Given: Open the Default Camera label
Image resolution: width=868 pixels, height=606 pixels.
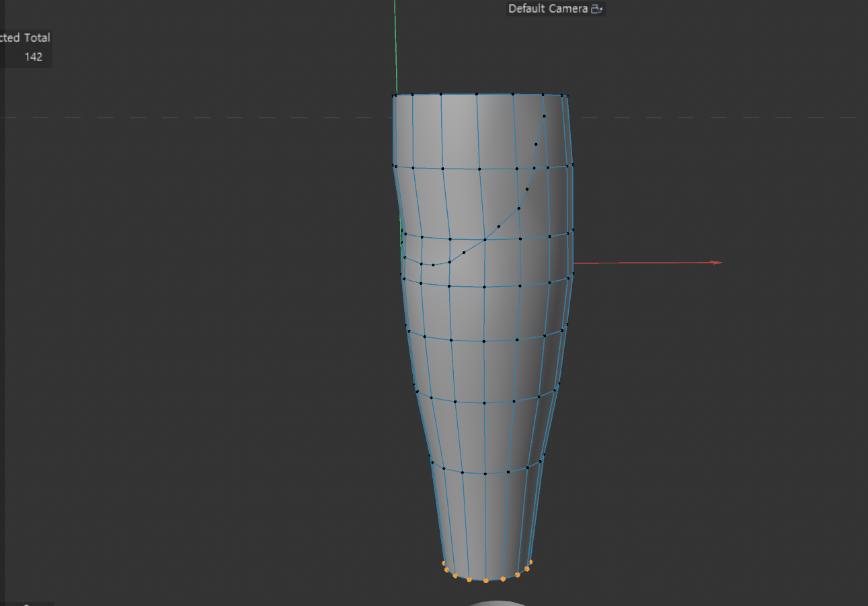Looking at the screenshot, I should (x=548, y=9).
